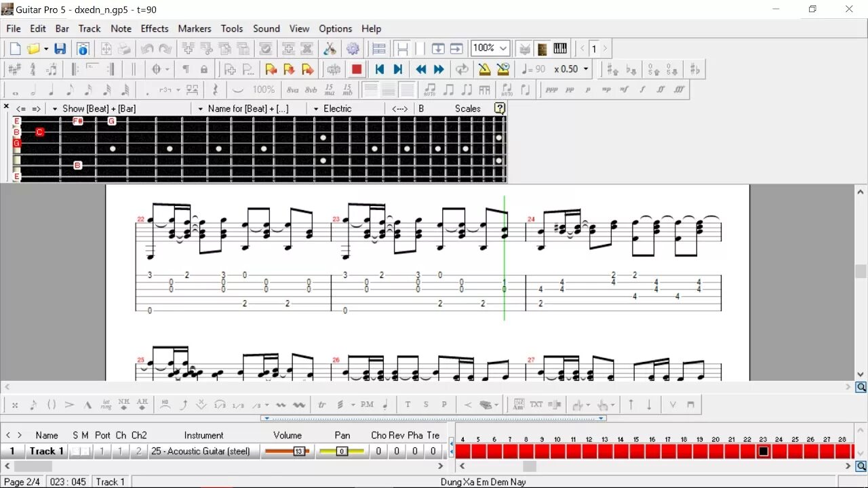Image resolution: width=868 pixels, height=488 pixels.
Task: Open the key signature sharps icon
Action: [14, 69]
